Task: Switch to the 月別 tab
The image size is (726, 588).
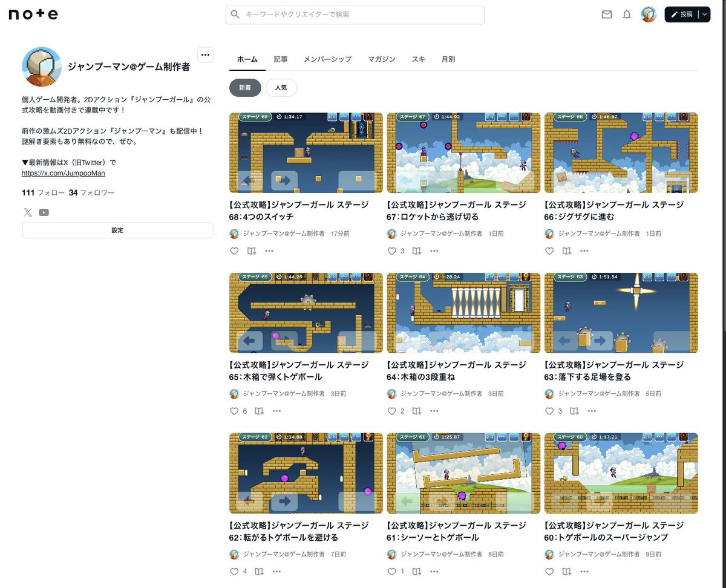Action: 448,59
